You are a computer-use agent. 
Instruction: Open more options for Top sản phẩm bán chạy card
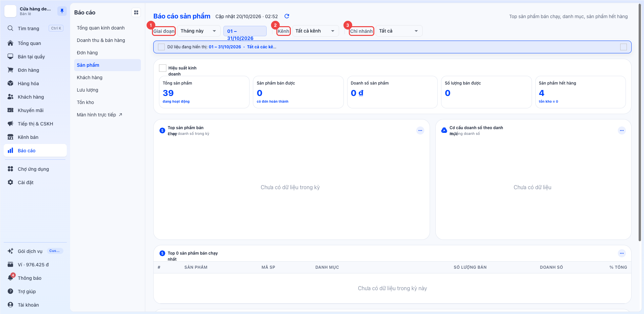[x=420, y=130]
